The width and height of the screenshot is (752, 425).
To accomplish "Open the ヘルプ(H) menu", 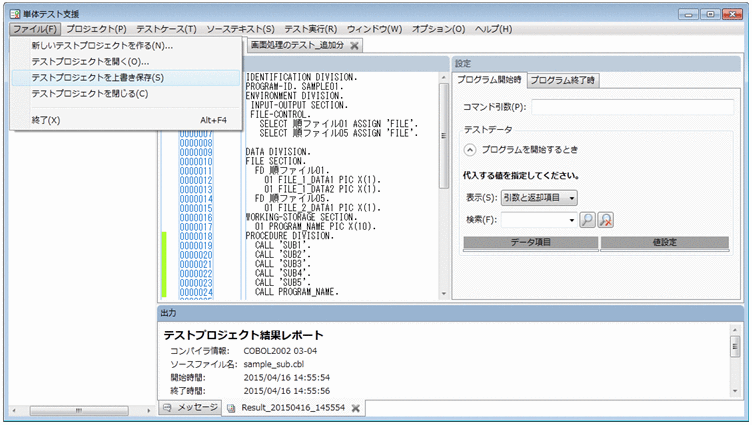I will pyautogui.click(x=494, y=29).
